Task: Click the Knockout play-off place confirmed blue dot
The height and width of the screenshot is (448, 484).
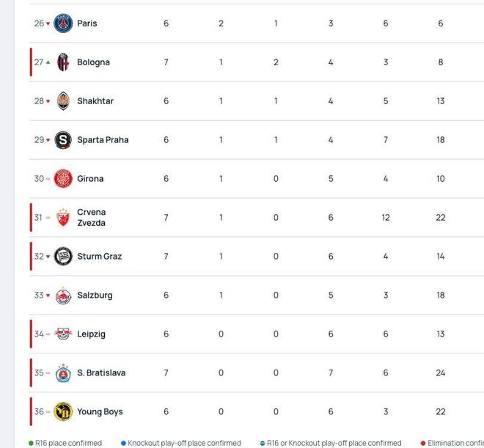Action: 123,443
